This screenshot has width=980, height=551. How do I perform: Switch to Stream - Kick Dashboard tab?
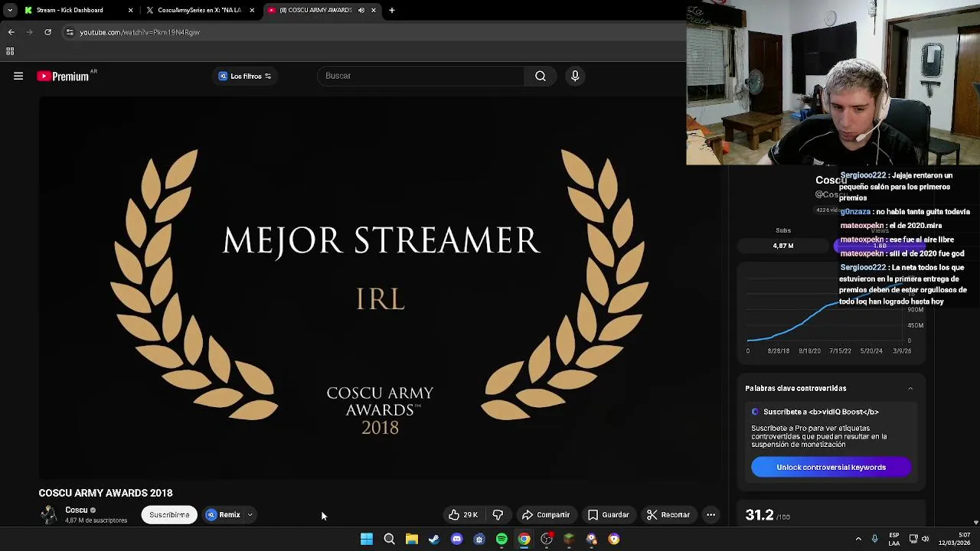coord(70,10)
